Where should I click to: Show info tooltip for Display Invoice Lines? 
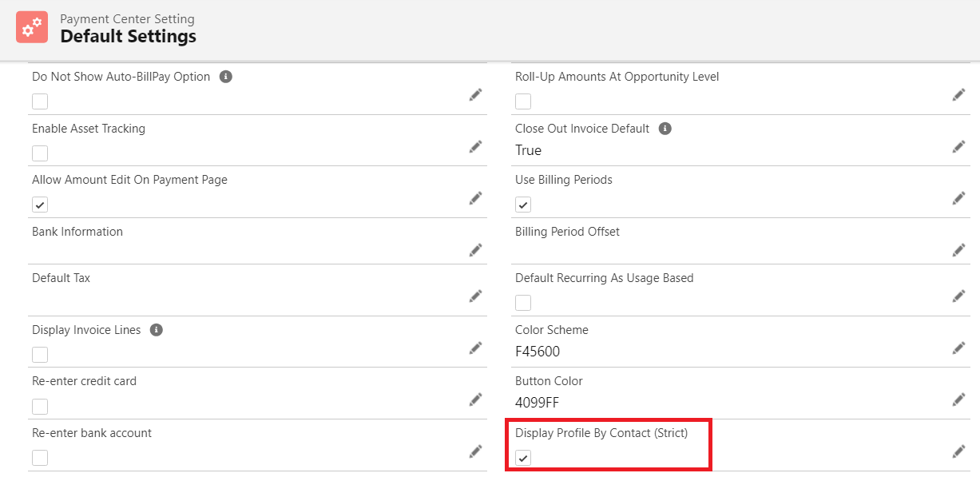tap(157, 330)
